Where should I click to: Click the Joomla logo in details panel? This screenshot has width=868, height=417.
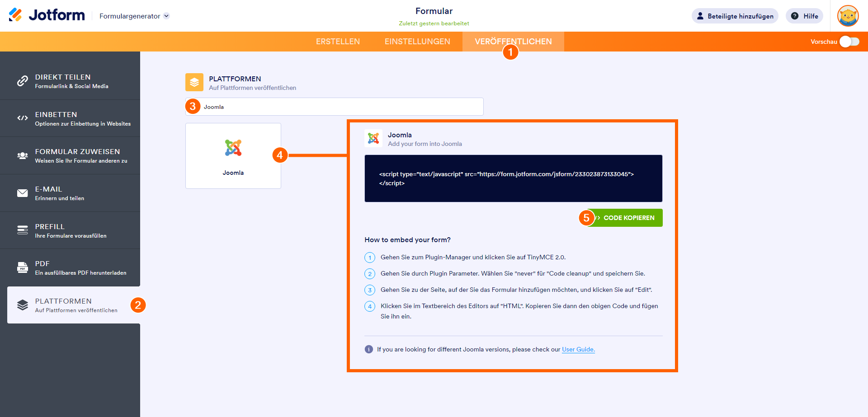[373, 138]
